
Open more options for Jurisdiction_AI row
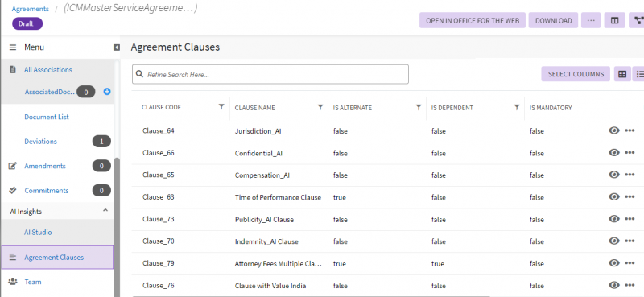(630, 130)
